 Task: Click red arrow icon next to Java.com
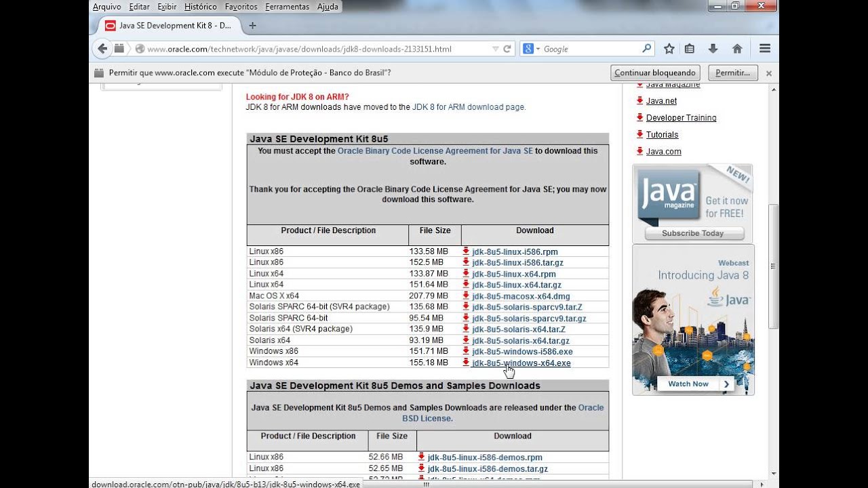point(639,151)
